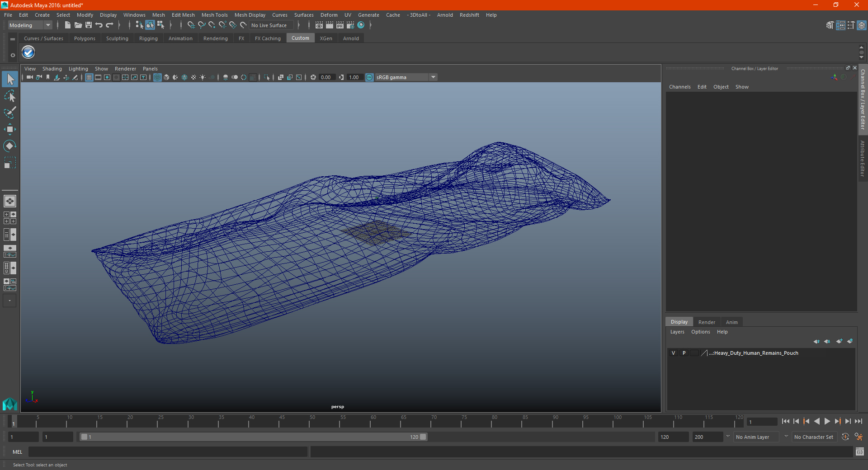Click the MEL command input field
This screenshot has height=470, width=868.
[168, 452]
